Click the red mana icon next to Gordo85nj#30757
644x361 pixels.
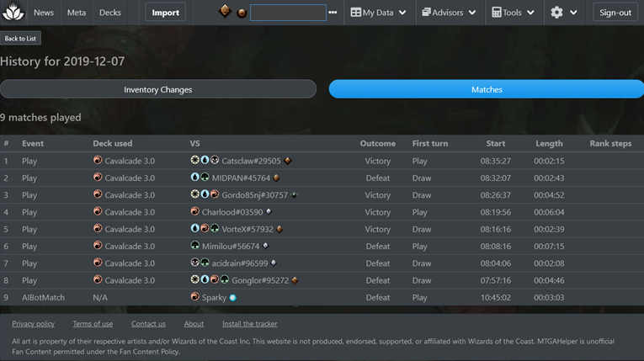(x=215, y=194)
